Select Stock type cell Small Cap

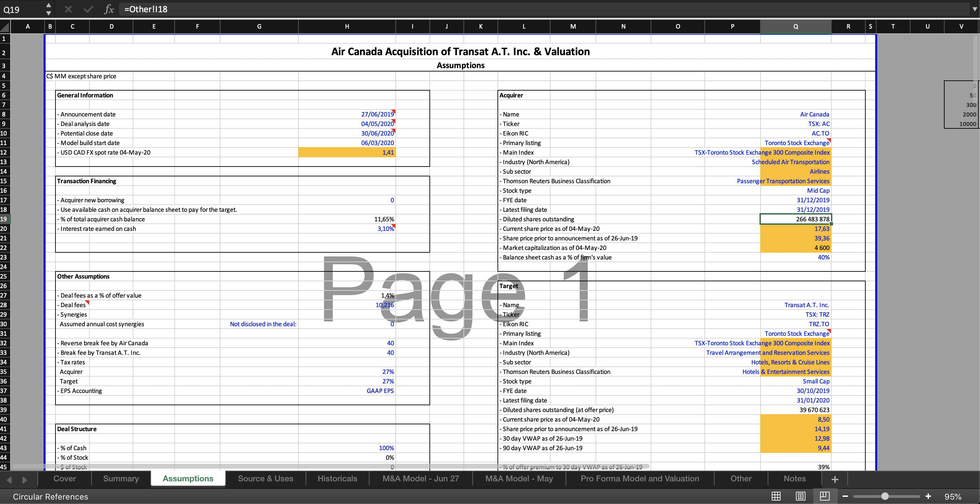pyautogui.click(x=796, y=381)
